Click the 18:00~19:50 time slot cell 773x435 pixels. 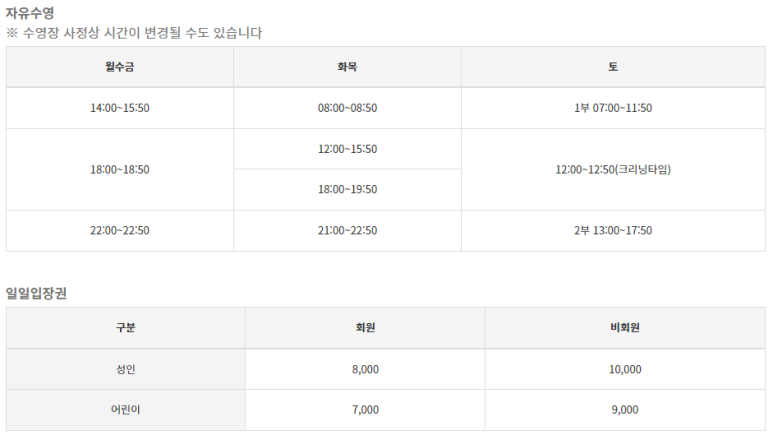[347, 189]
